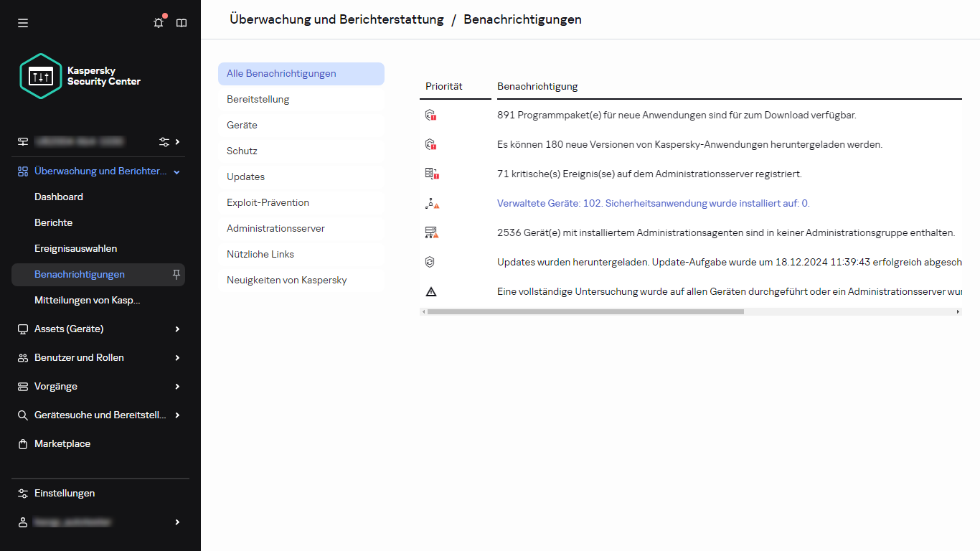Expand the Vorgänge section chevron
This screenshot has height=551, width=980.
[176, 386]
